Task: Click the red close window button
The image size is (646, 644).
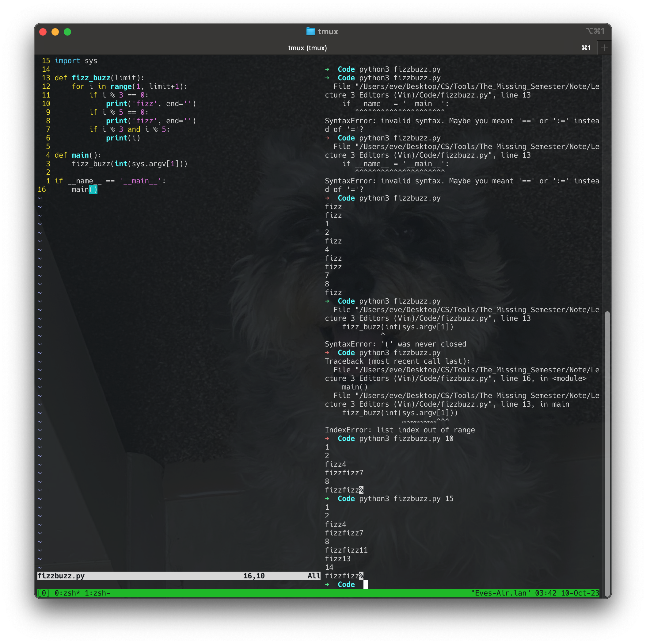Action: pos(43,32)
